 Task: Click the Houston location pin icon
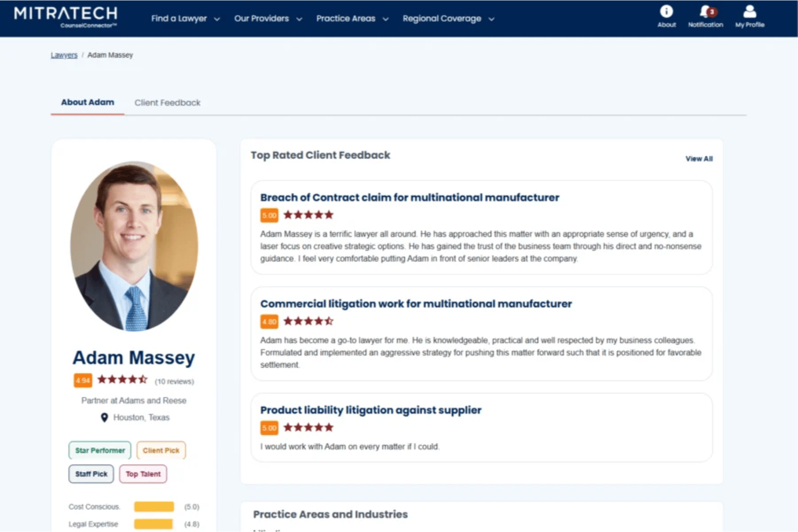[x=105, y=418]
